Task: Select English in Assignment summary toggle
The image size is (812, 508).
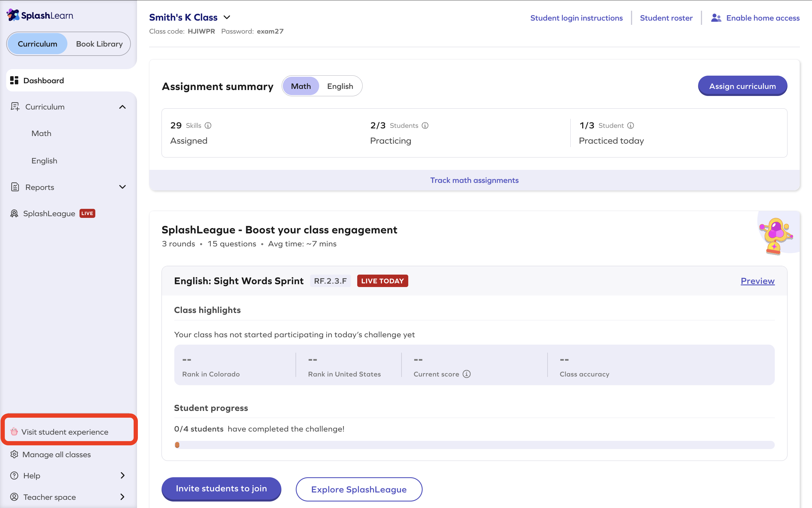Action: pyautogui.click(x=340, y=86)
